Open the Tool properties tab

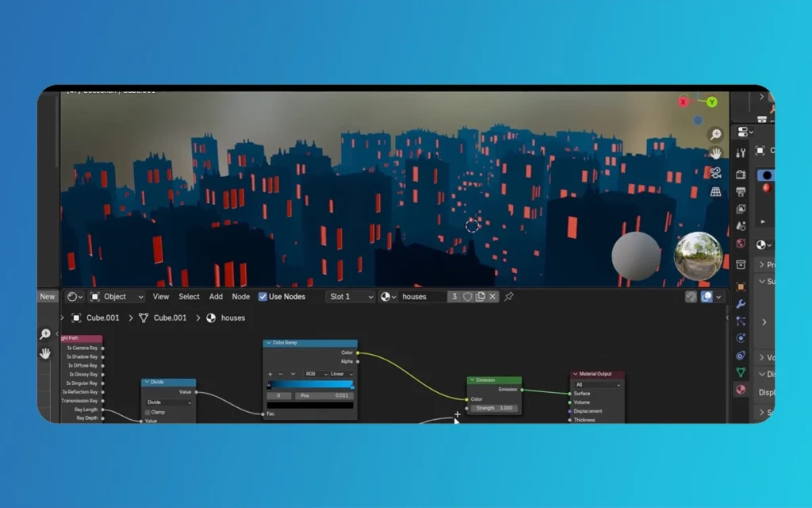pyautogui.click(x=741, y=153)
